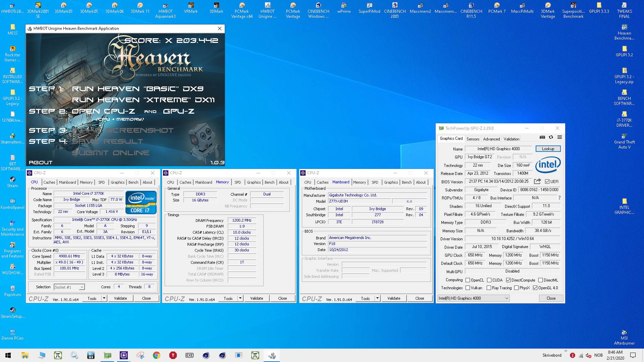Click Close in the GPU-Z window
644x362 pixels.
click(551, 298)
